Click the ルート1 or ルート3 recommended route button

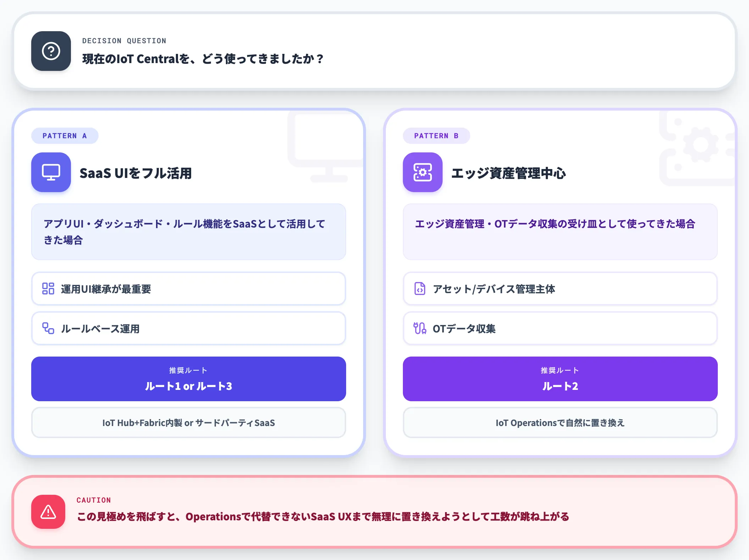click(189, 379)
